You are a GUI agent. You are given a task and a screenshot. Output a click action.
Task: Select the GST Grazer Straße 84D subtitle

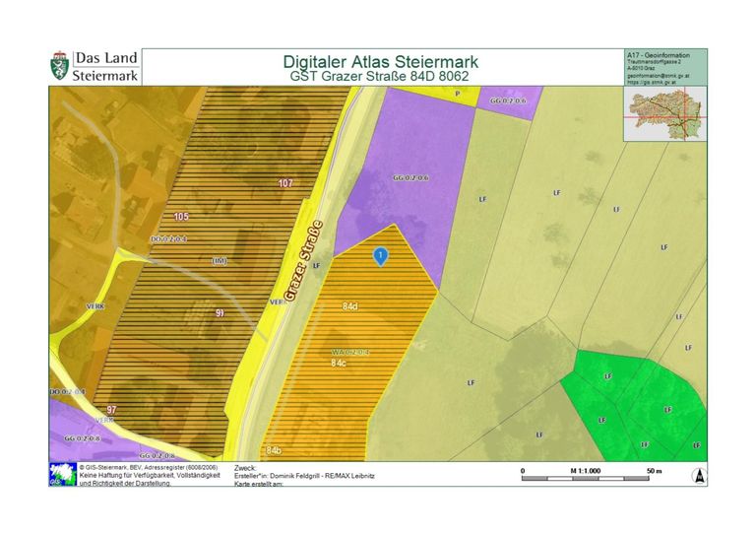(x=379, y=76)
